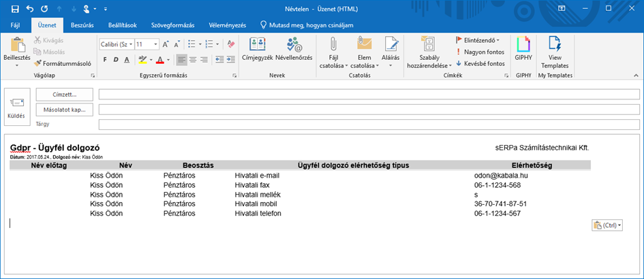Click the Formátummásoló format painter
This screenshot has width=644, height=279.
tap(62, 63)
